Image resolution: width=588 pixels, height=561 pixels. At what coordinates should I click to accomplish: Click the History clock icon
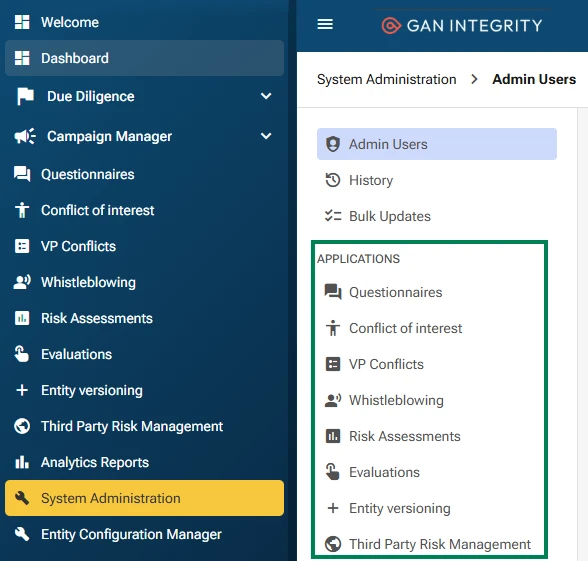[x=333, y=180]
